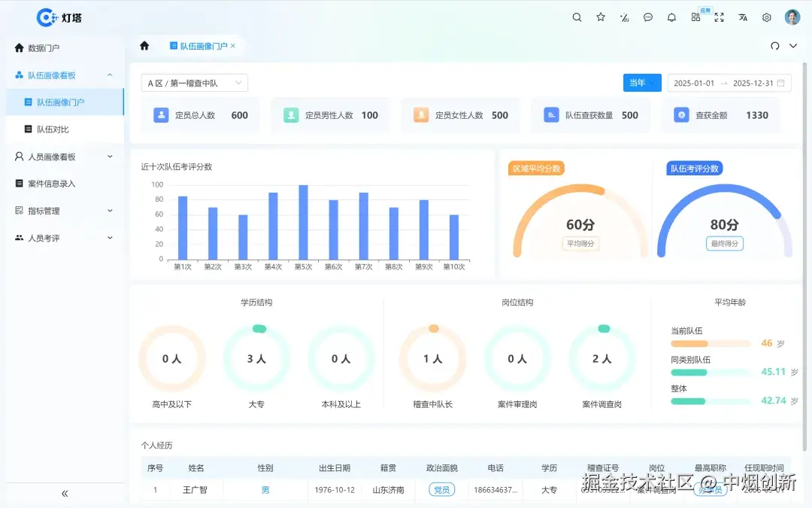Click the favorites star icon
The image size is (812, 508).
click(601, 17)
